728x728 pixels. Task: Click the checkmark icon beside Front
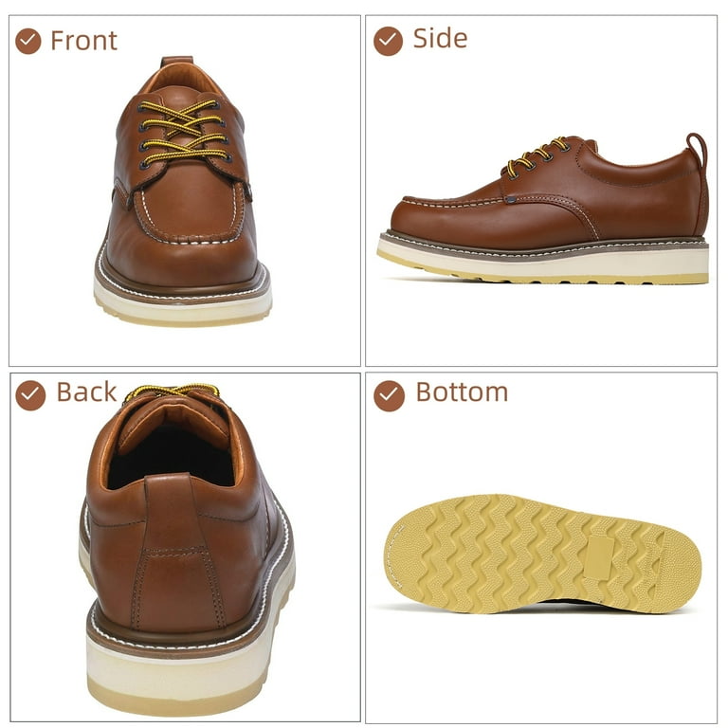click(x=28, y=41)
